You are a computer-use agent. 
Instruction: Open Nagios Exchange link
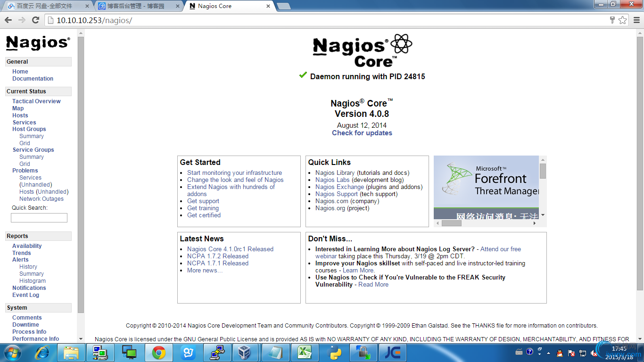(339, 187)
